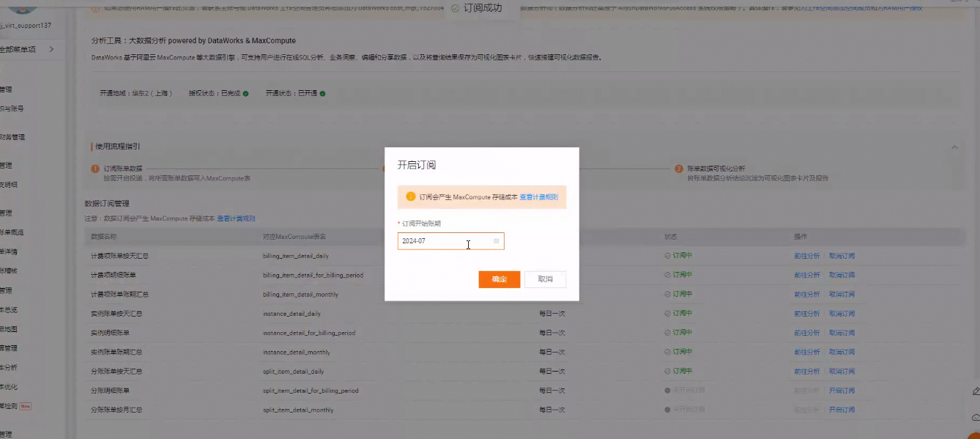The width and height of the screenshot is (980, 439).
Task: Open 查看计费规则 link inside the dialog banner
Action: point(539,197)
